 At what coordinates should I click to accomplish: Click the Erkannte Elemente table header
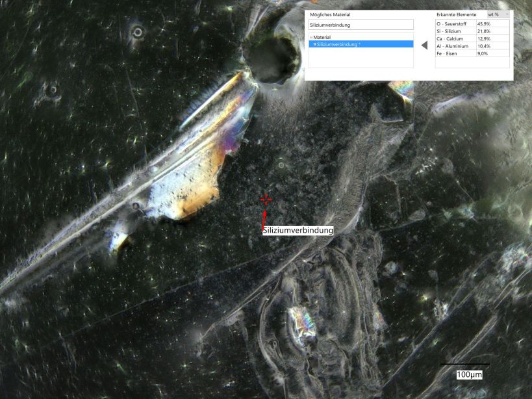coord(457,14)
